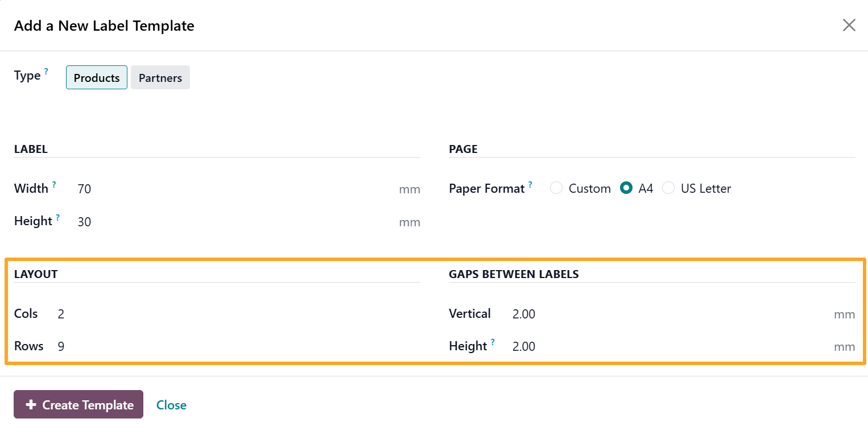Viewport: 868px width, 431px height.
Task: Edit the label Width value field
Action: [x=233, y=189]
